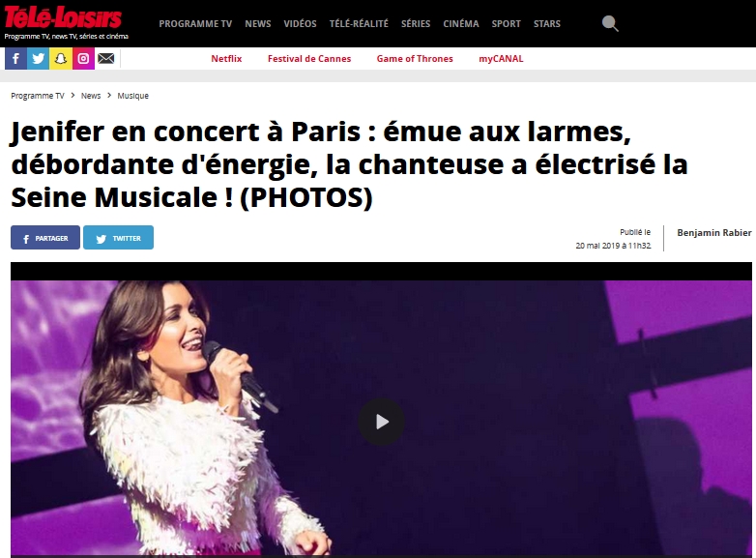Play the Jenifer concert video

[381, 422]
